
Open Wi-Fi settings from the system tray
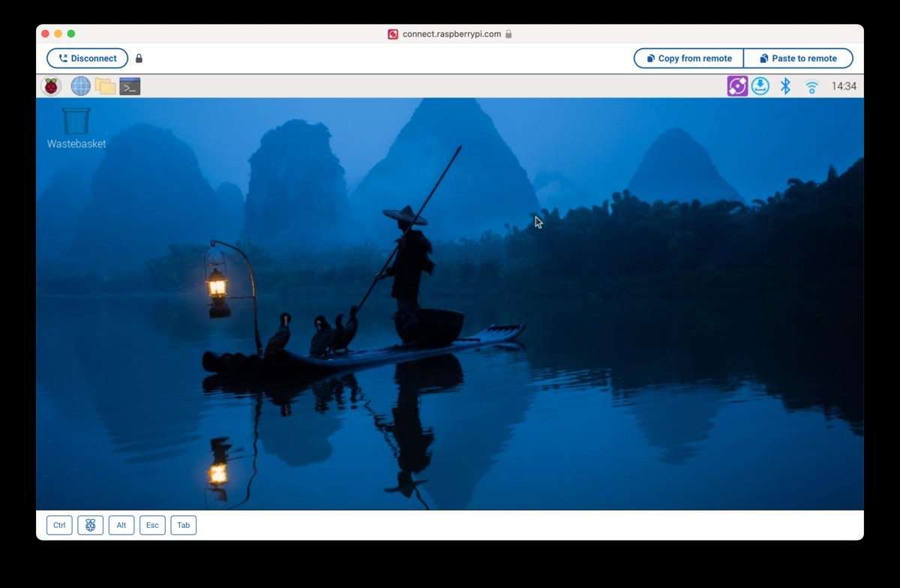pyautogui.click(x=811, y=85)
